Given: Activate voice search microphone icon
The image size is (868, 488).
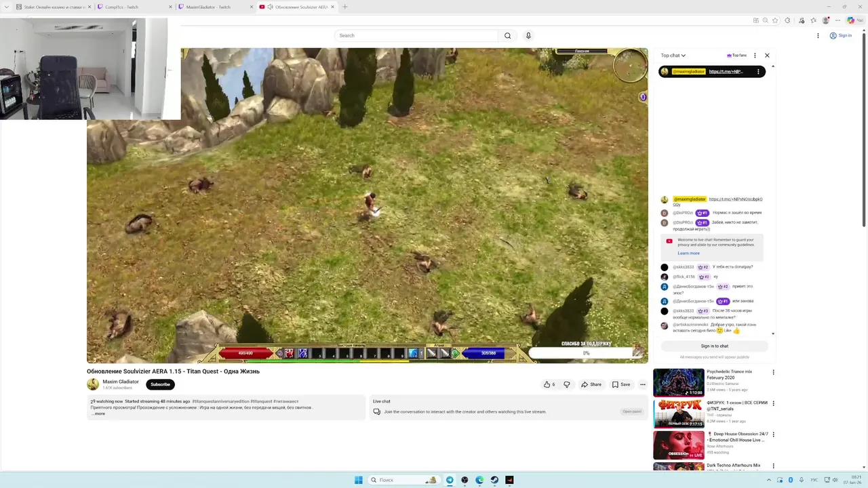Looking at the screenshot, I should click(528, 35).
